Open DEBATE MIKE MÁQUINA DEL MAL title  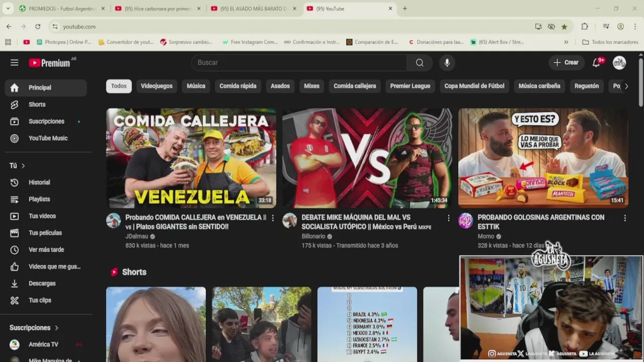coord(366,222)
